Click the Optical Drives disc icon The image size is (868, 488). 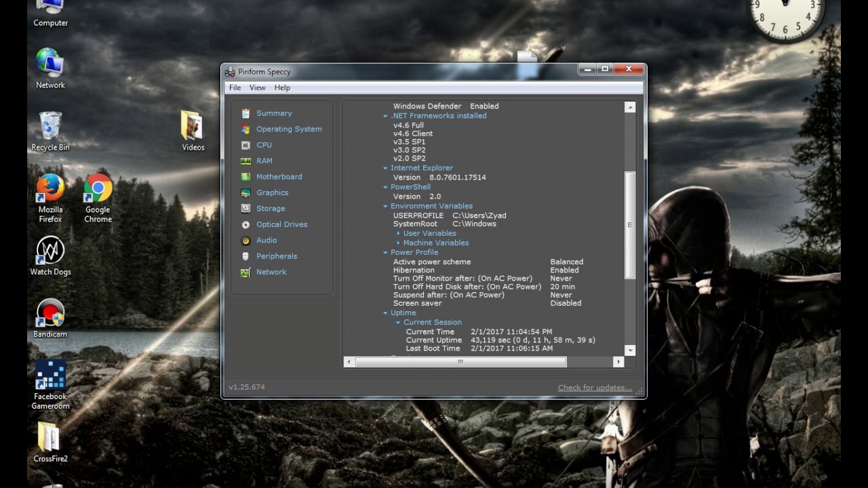click(x=245, y=224)
